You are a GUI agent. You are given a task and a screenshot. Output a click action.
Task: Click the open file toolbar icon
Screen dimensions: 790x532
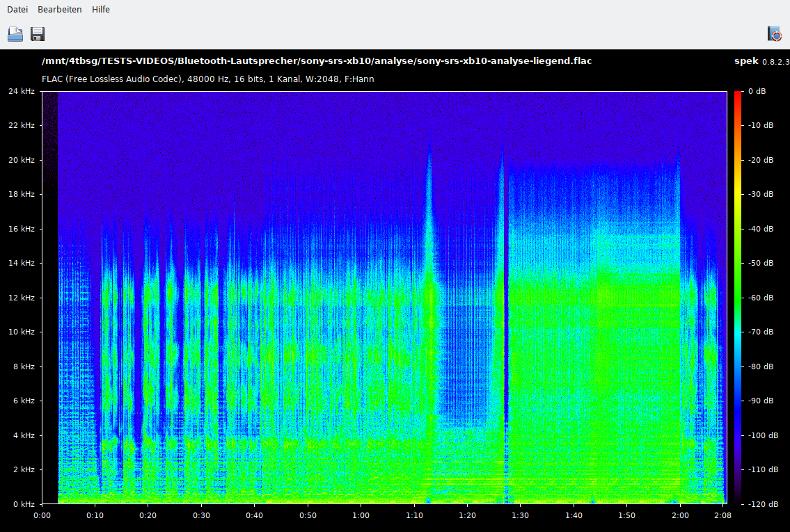[x=15, y=34]
